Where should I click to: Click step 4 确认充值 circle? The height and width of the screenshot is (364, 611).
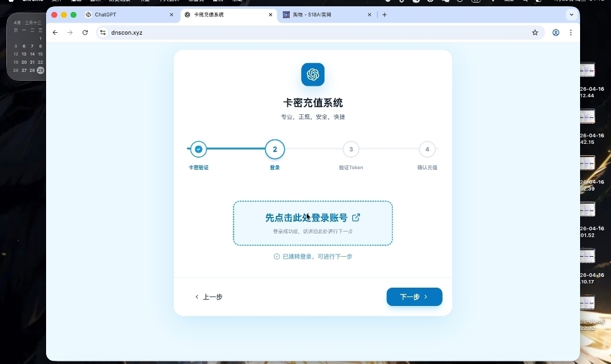pyautogui.click(x=427, y=149)
